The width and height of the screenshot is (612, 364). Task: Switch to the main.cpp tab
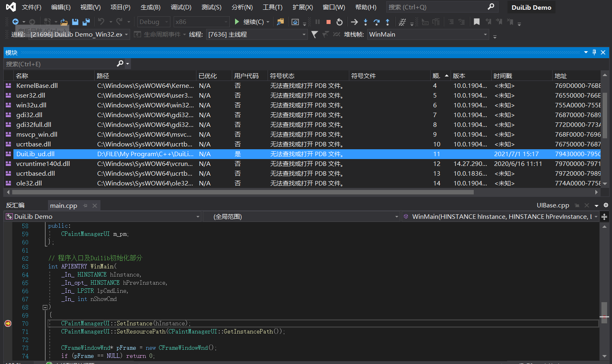coord(63,206)
